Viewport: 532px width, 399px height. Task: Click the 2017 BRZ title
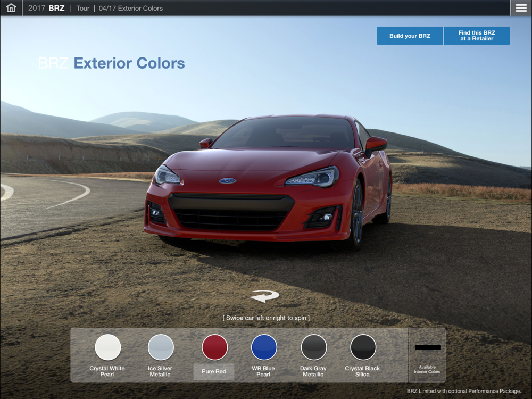point(46,8)
